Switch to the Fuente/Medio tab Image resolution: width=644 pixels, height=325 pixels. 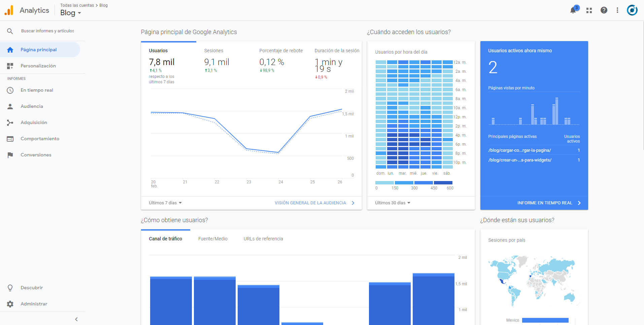213,239
